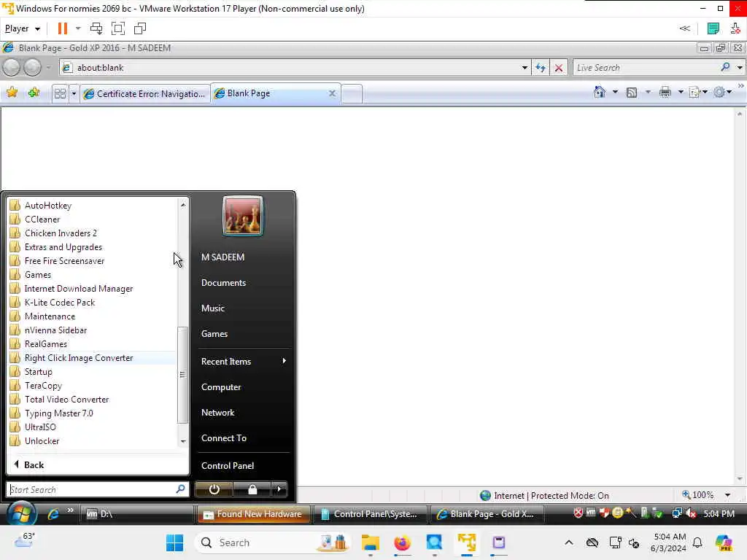747x560 pixels.
Task: Click the Programs list scroll up arrow
Action: pyautogui.click(x=183, y=205)
